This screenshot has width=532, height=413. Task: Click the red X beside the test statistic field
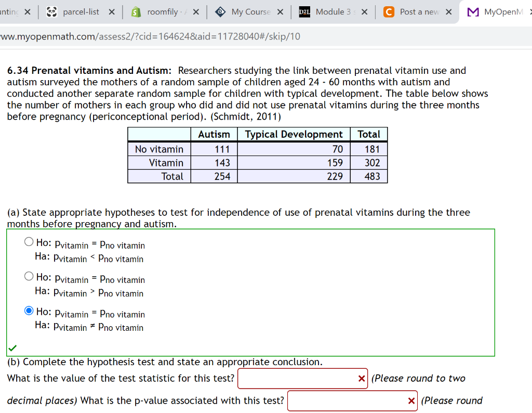pos(362,379)
